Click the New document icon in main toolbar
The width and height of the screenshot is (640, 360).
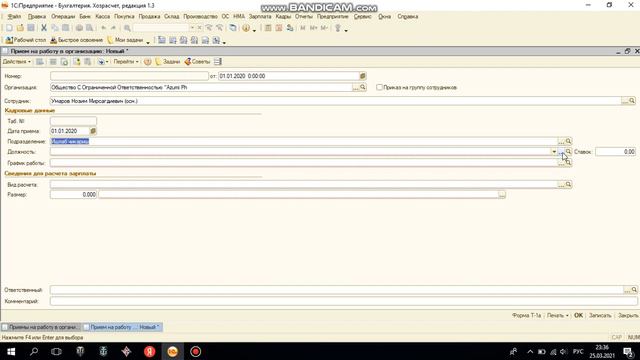9,28
